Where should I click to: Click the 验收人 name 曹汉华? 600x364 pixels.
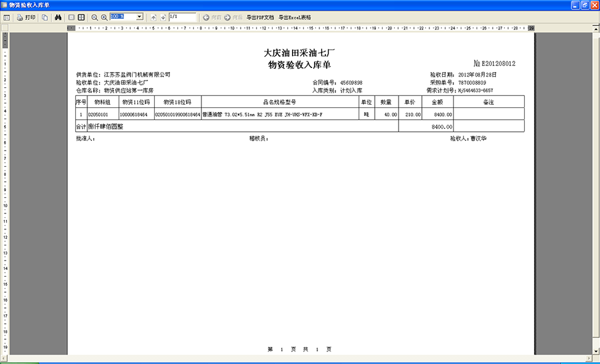coord(478,139)
